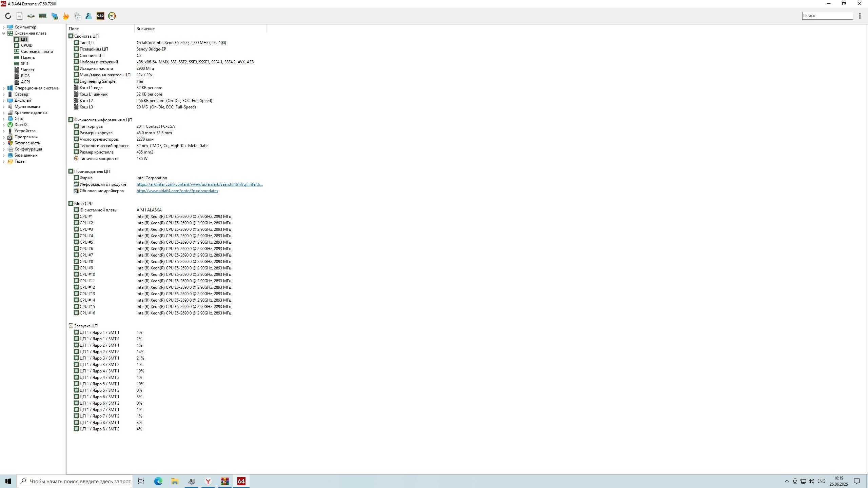Open the ark.intel.com product information link
The width and height of the screenshot is (868, 488).
(199, 184)
